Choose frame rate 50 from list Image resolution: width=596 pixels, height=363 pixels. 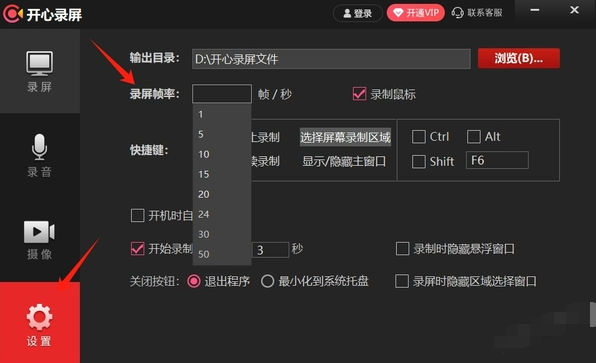(222, 254)
